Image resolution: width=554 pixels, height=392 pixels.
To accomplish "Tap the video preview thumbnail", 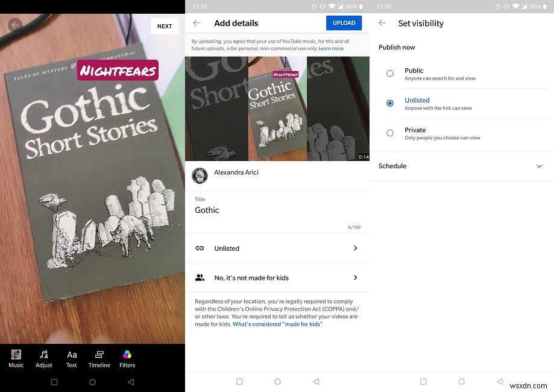I will pyautogui.click(x=277, y=109).
